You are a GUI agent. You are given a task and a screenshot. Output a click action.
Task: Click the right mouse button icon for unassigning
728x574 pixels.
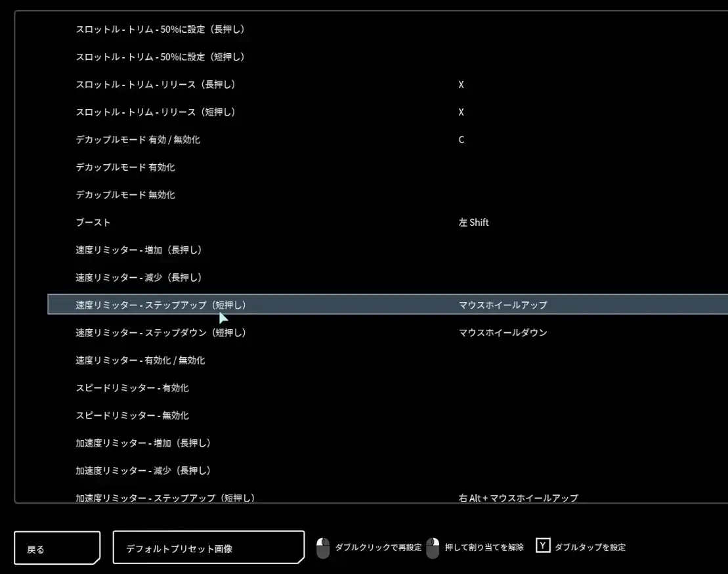pyautogui.click(x=432, y=548)
